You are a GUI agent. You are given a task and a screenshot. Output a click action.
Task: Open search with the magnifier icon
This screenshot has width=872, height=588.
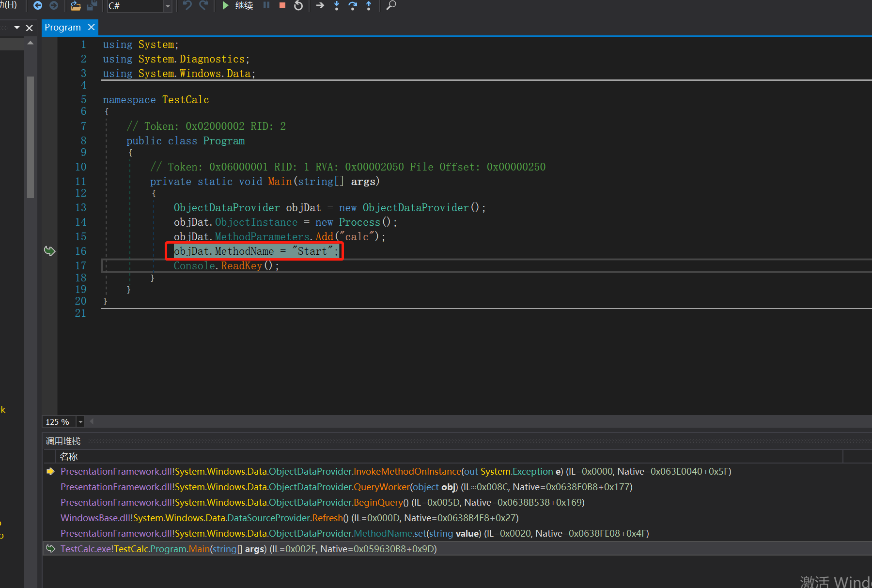(x=391, y=6)
